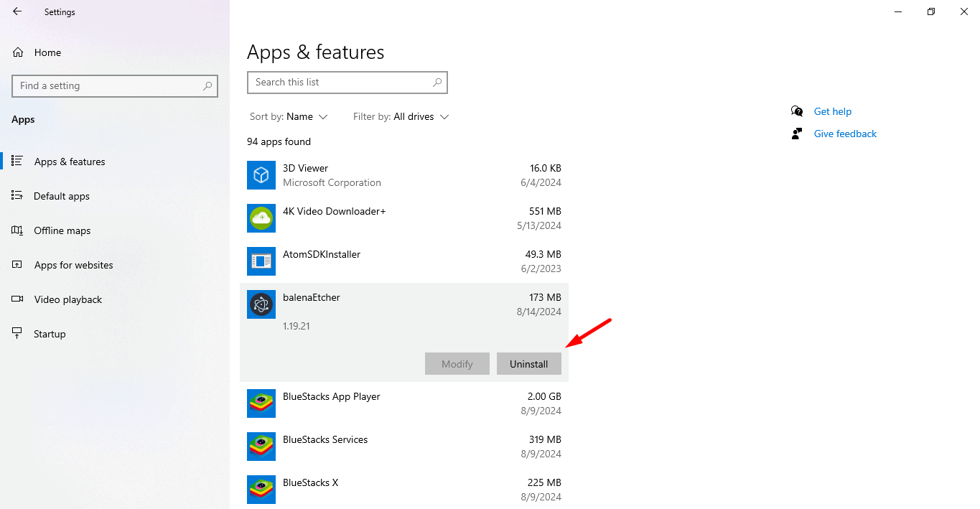
Task: Click the 173 MB size value
Action: point(545,297)
